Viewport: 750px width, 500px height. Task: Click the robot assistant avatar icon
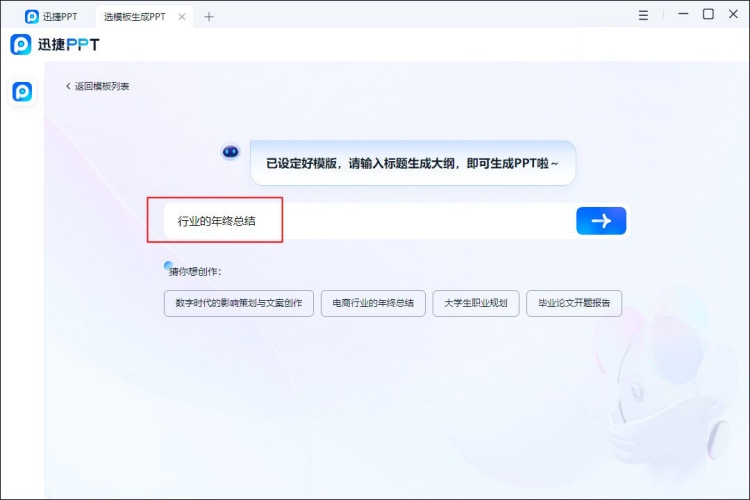tap(231, 152)
